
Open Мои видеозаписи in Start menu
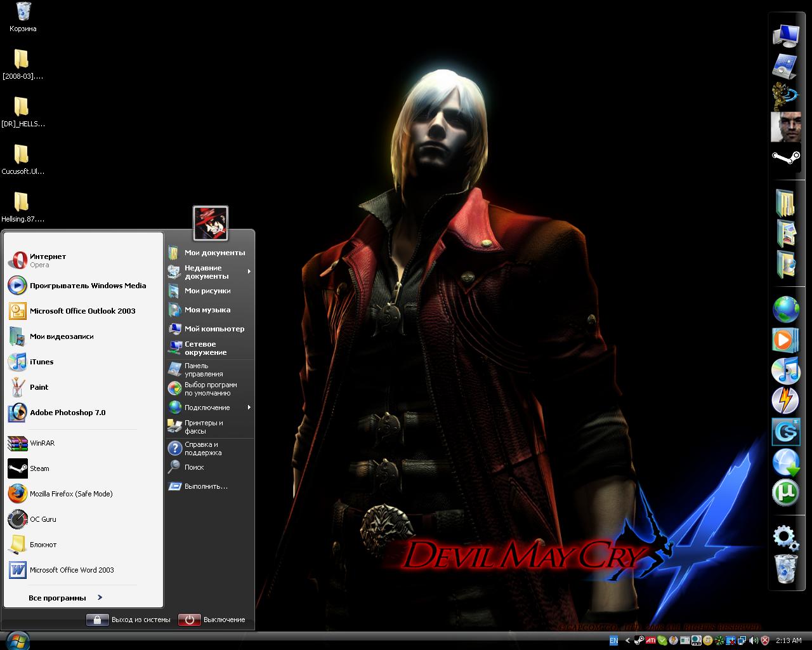pos(84,336)
